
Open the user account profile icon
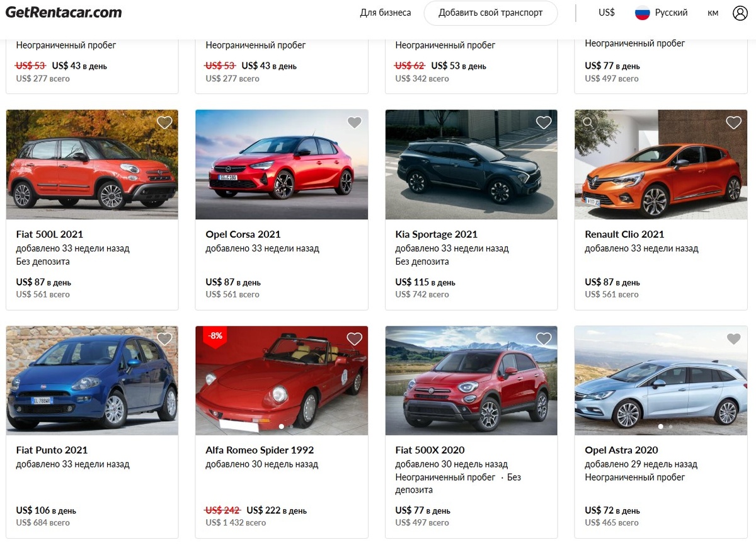point(740,12)
